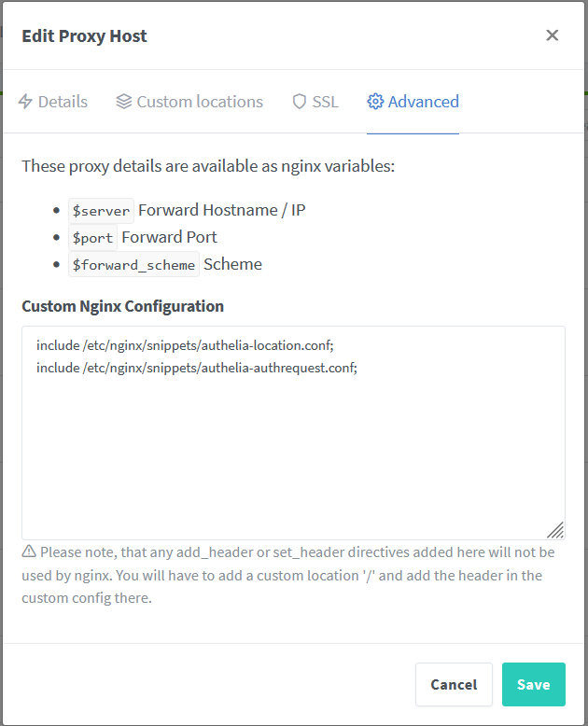This screenshot has width=588, height=726.
Task: Click the shield icon next to SSL
Action: (300, 102)
